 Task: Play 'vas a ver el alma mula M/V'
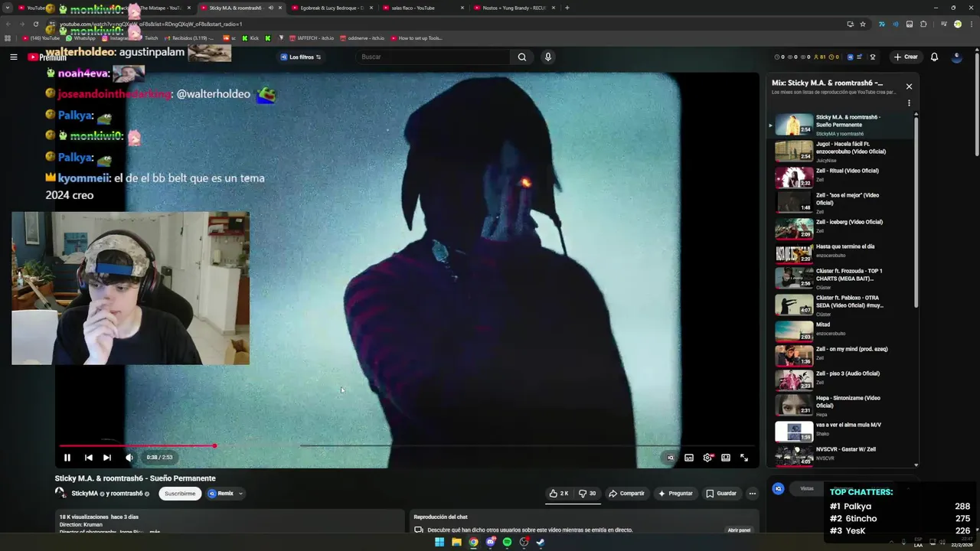[842, 431]
